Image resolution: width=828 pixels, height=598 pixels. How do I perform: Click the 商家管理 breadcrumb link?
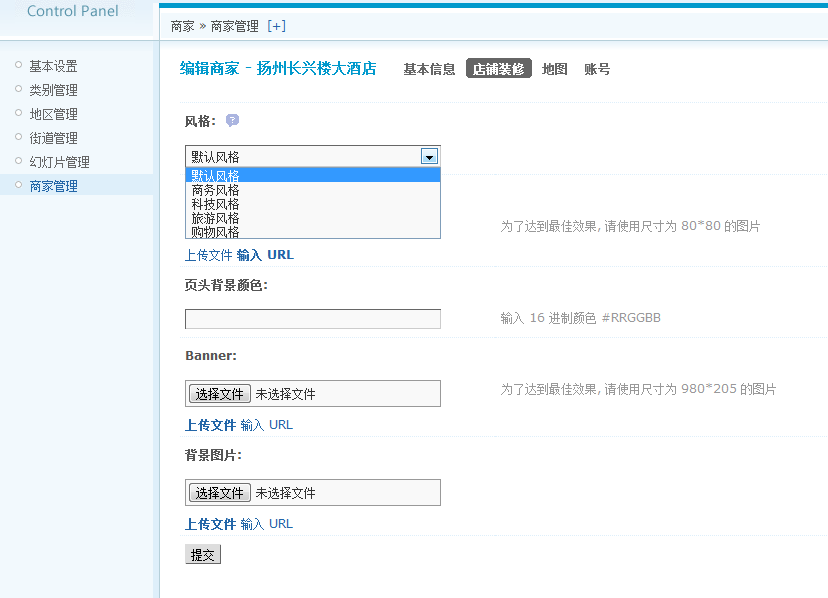coord(234,26)
